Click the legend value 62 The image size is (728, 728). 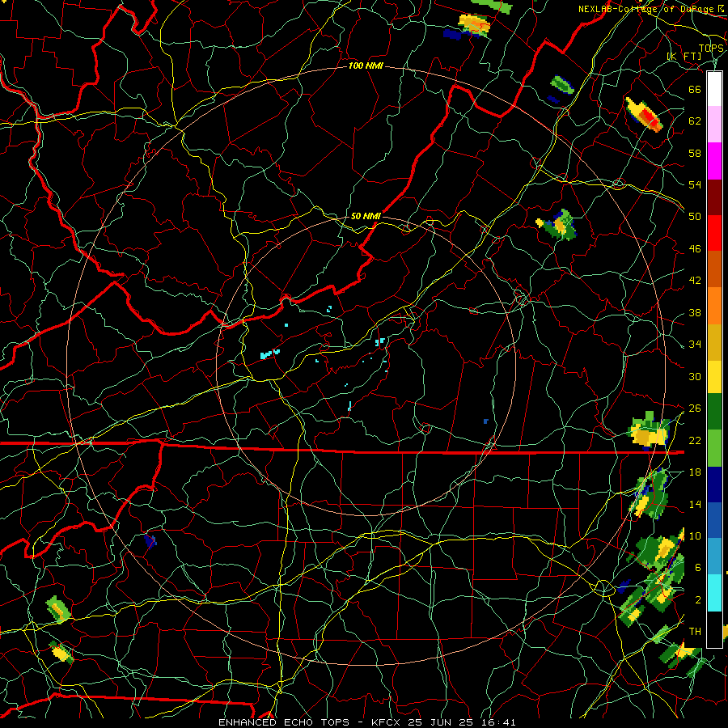[695, 121]
